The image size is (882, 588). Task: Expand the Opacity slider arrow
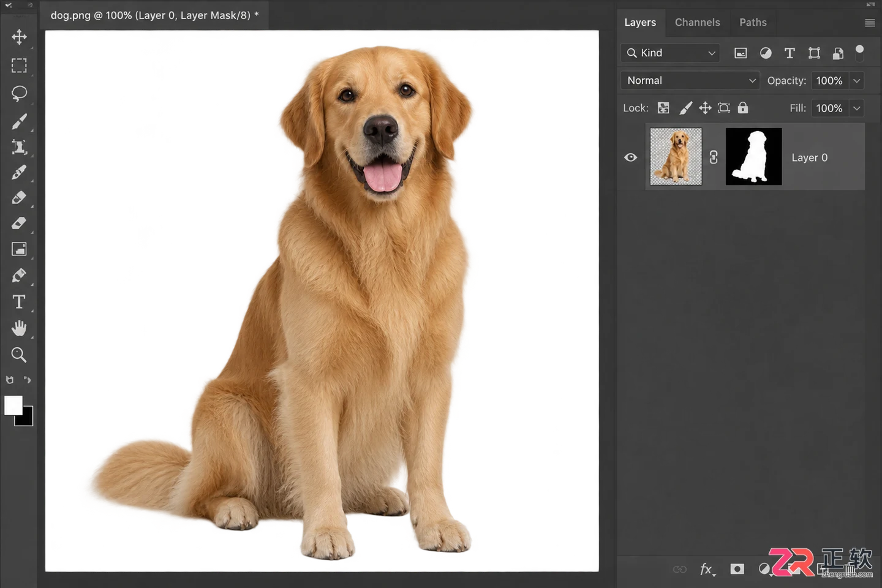pyautogui.click(x=857, y=80)
